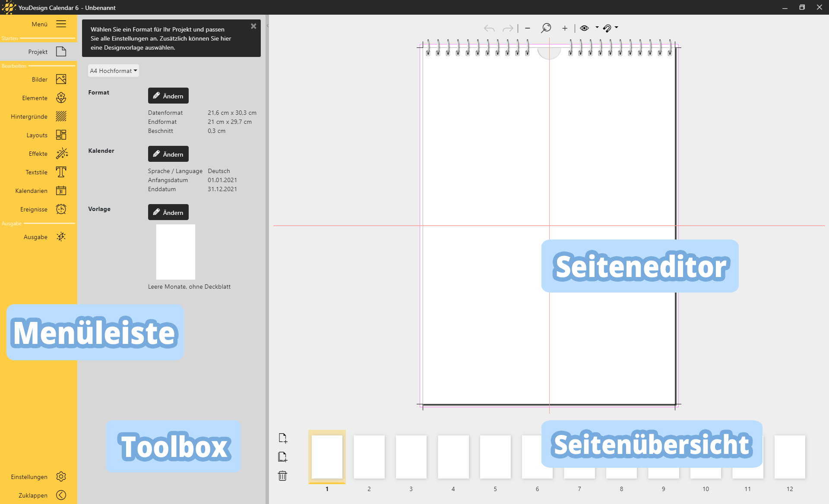Open the Bilder panel icon

pyautogui.click(x=61, y=79)
